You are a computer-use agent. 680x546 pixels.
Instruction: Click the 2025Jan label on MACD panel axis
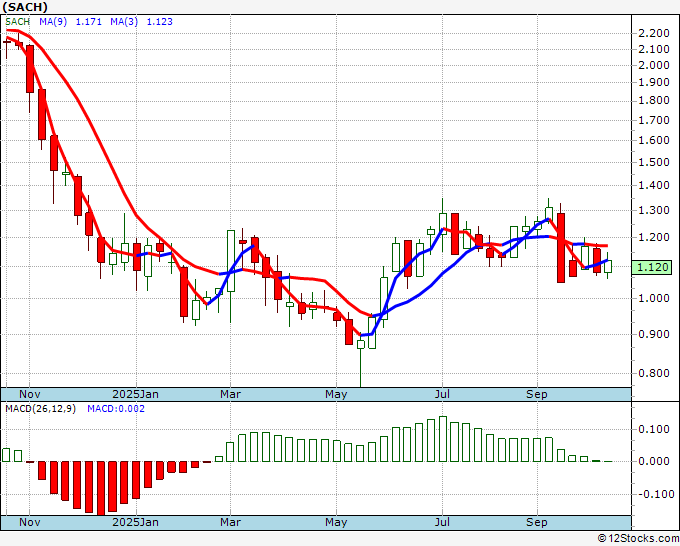tap(135, 522)
